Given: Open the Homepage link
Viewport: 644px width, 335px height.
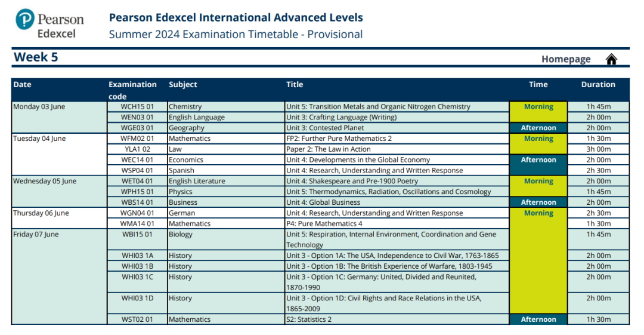Looking at the screenshot, I should pos(565,59).
